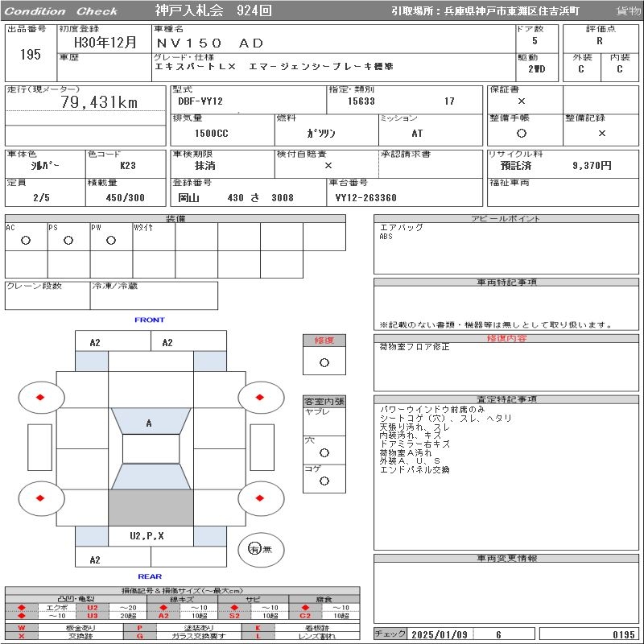Click the 'Condition Check' header title
The image size is (644, 644).
[61, 11]
